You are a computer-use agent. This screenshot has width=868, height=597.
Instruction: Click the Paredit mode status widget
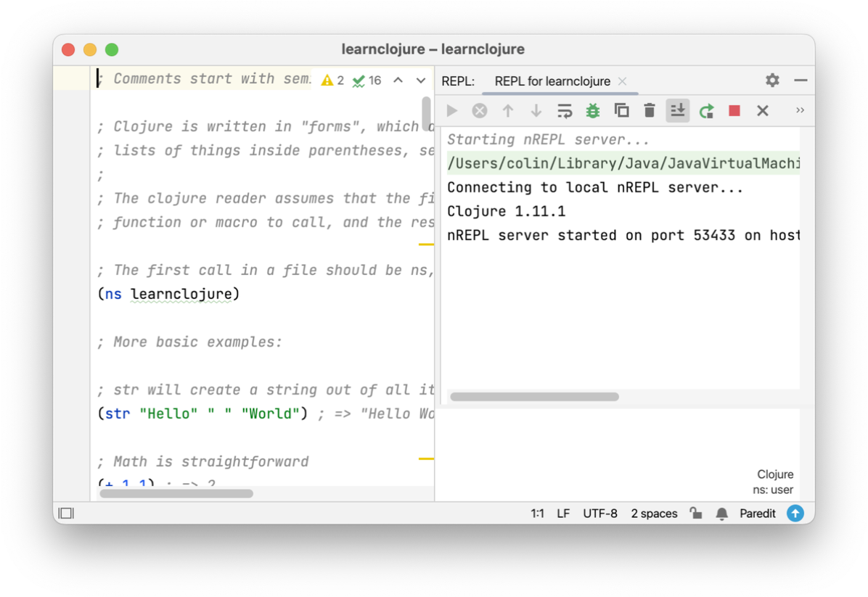757,514
